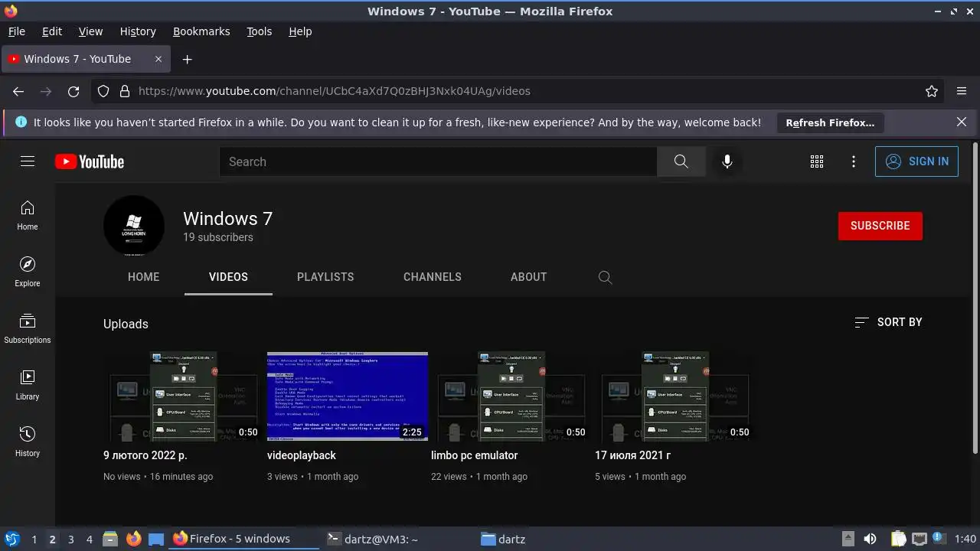Open the Help menu
Image resolution: width=980 pixels, height=551 pixels.
coord(300,31)
